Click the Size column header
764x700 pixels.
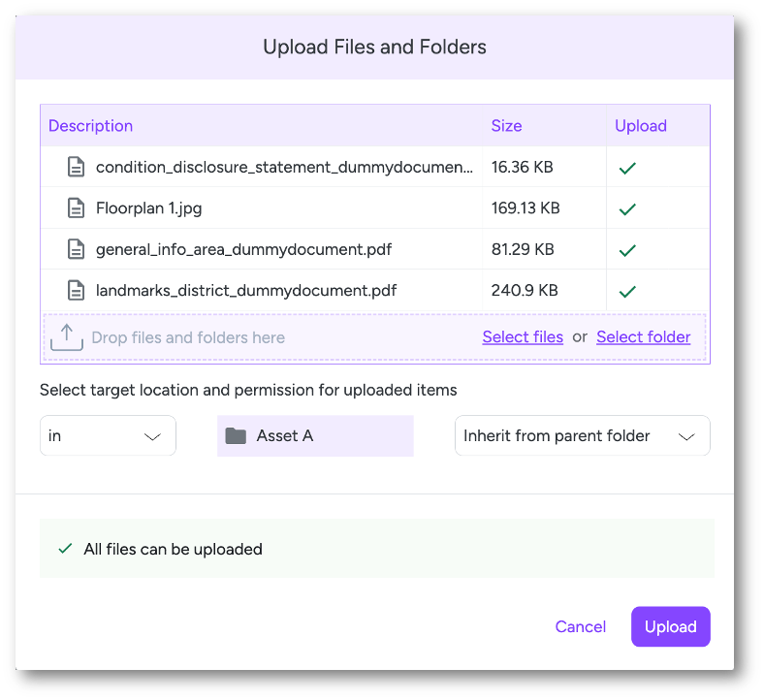[506, 126]
